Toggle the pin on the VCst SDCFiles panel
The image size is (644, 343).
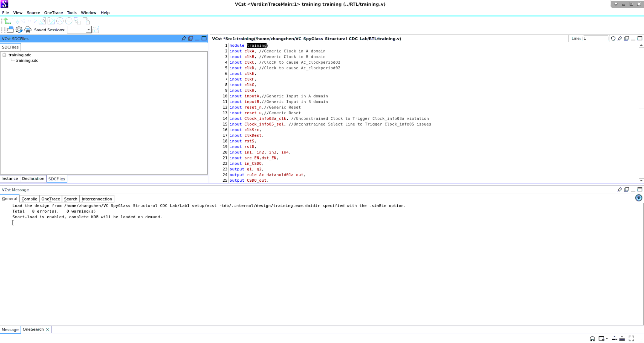point(184,39)
